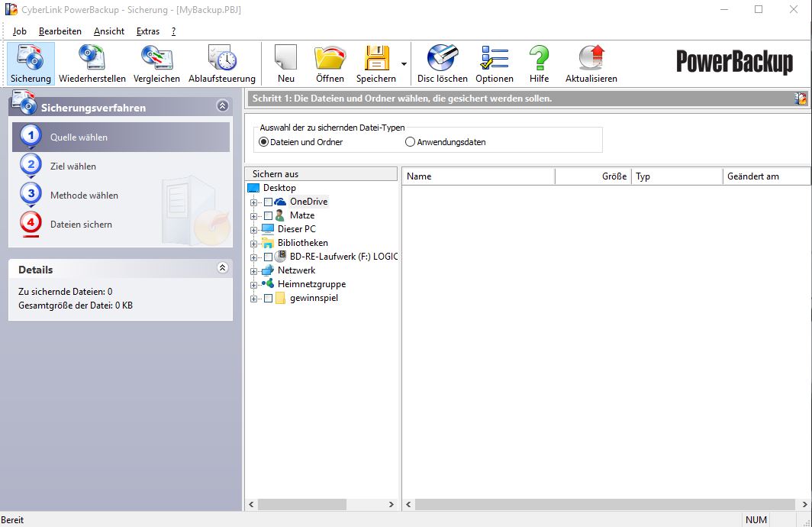Select the Desktop root tree item
The height and width of the screenshot is (527, 812).
coord(279,188)
